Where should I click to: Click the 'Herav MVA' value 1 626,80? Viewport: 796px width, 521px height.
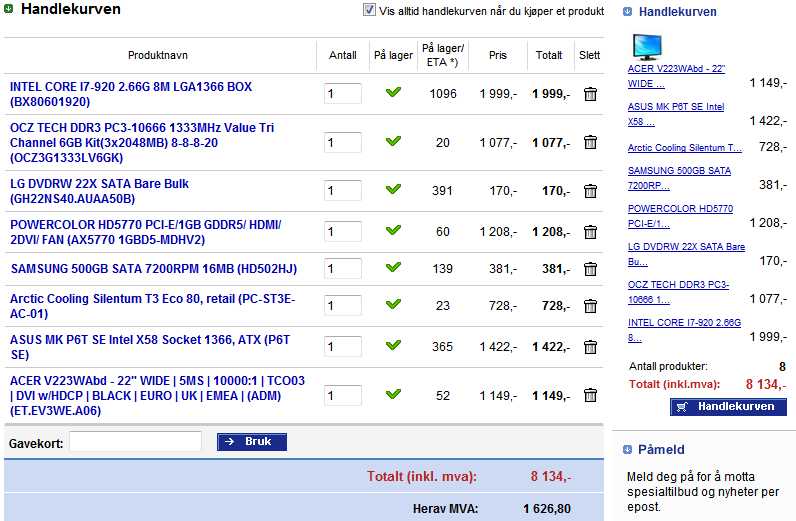pyautogui.click(x=547, y=509)
